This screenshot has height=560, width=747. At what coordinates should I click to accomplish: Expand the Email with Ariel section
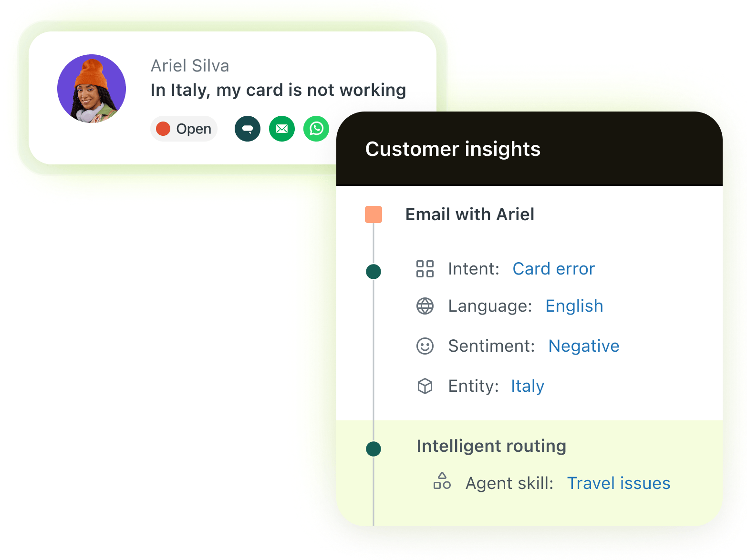tap(469, 214)
